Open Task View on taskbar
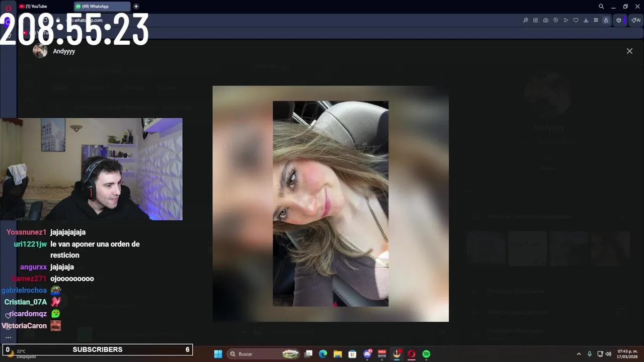Screen dimensions: 644x362 (309, 354)
